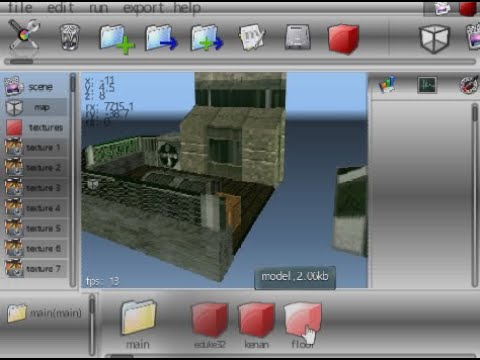Click the green waveform monitor icon

pyautogui.click(x=427, y=85)
